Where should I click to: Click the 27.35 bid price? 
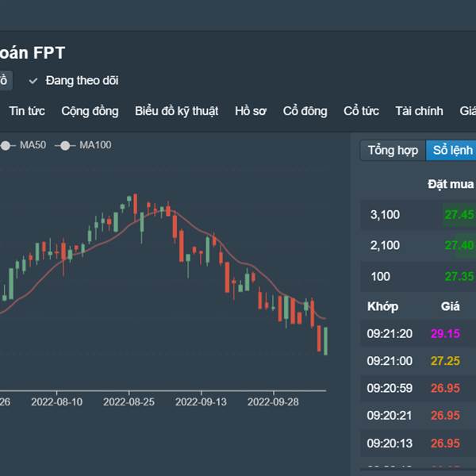point(459,277)
